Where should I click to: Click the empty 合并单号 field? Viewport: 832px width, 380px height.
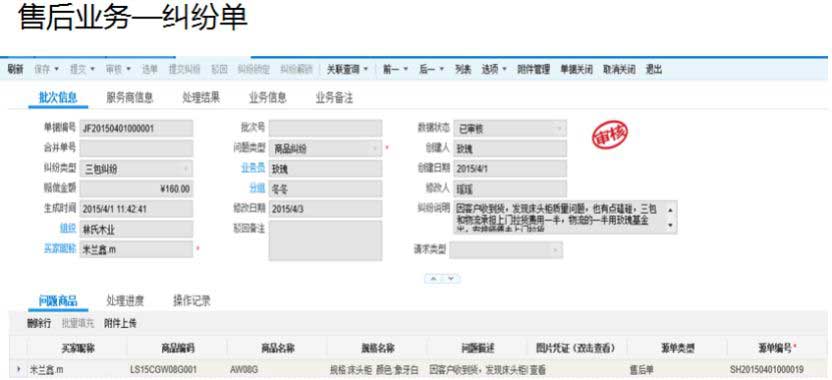[x=136, y=149]
